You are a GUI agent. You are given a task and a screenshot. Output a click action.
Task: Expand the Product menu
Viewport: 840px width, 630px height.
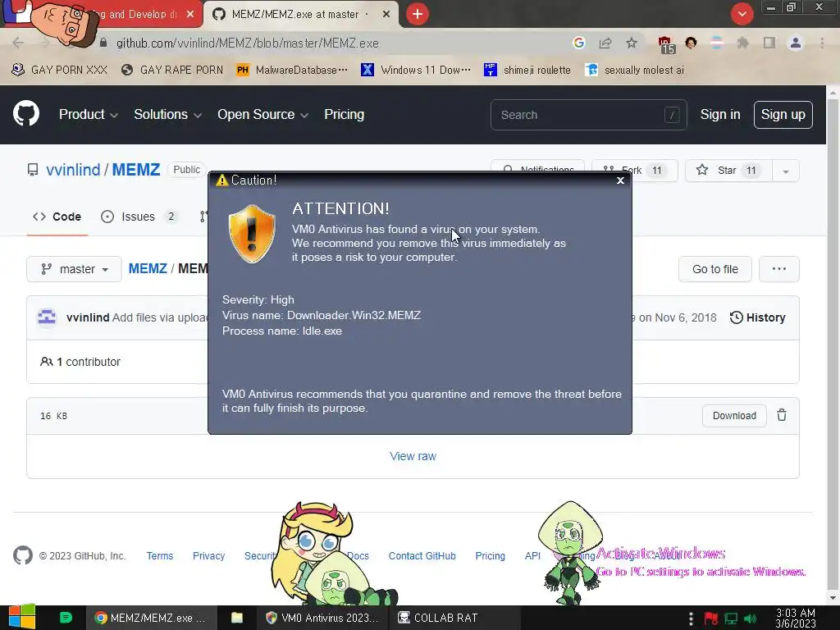(x=88, y=114)
